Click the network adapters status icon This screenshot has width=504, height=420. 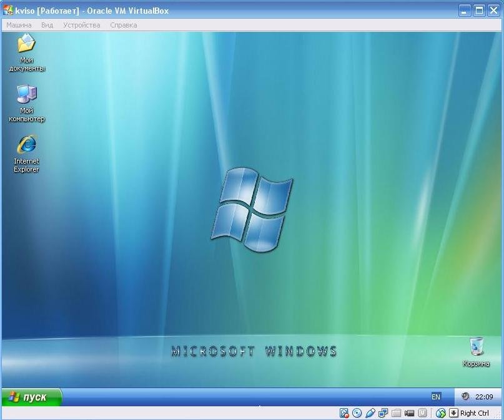tap(383, 413)
